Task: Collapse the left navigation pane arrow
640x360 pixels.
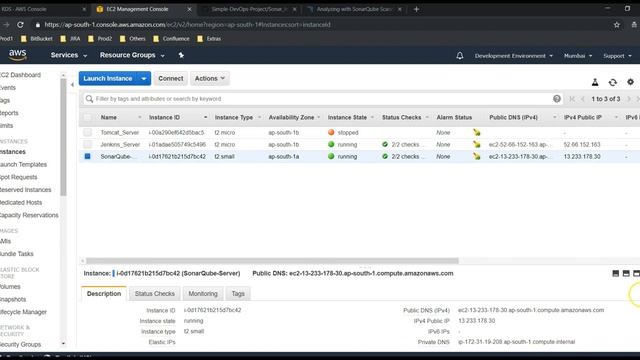Action: [x=72, y=85]
